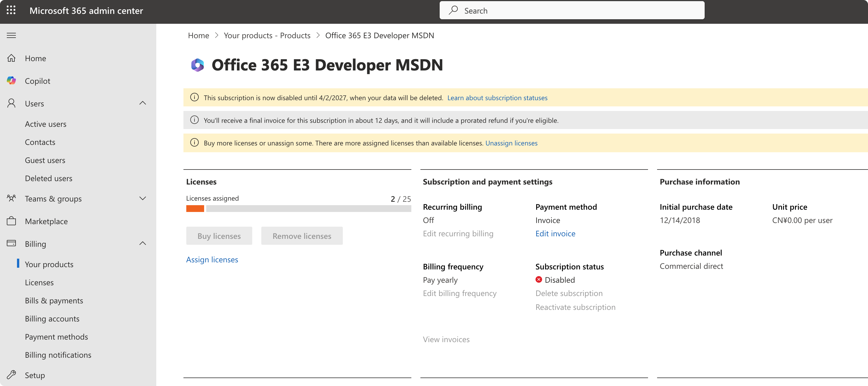Open Payment methods page
This screenshot has height=386, width=868.
[56, 337]
